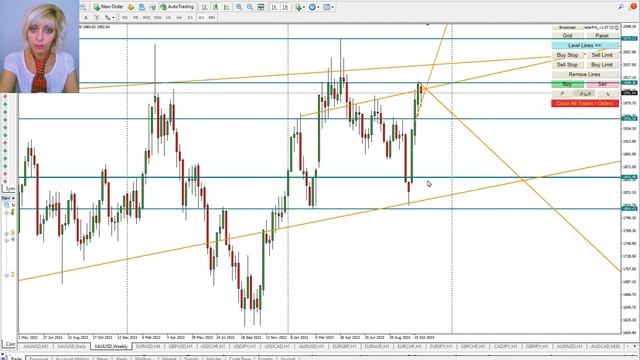Switch chart to line chart mode
640x360 pixels.
pos(227,7)
